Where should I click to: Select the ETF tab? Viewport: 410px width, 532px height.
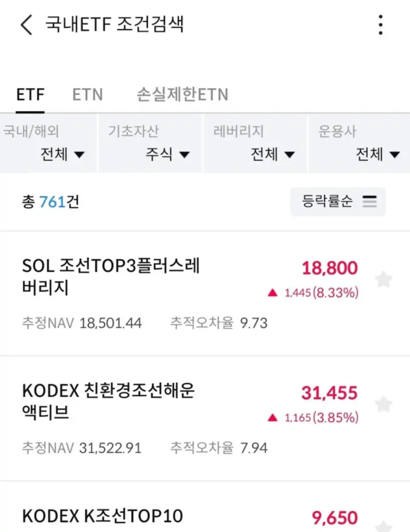click(x=30, y=95)
